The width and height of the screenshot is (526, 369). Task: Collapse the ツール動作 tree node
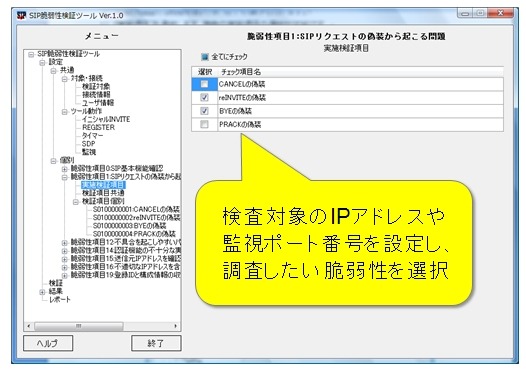(64, 112)
